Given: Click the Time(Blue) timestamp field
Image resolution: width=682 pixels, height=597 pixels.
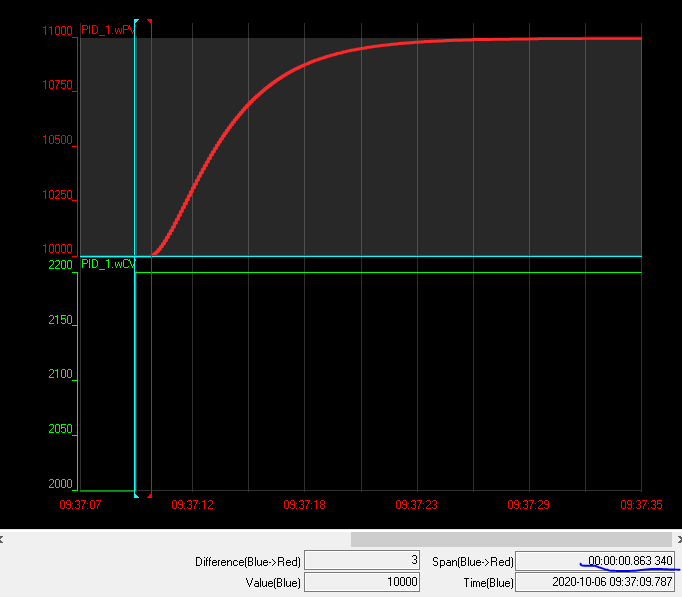Looking at the screenshot, I should [595, 582].
